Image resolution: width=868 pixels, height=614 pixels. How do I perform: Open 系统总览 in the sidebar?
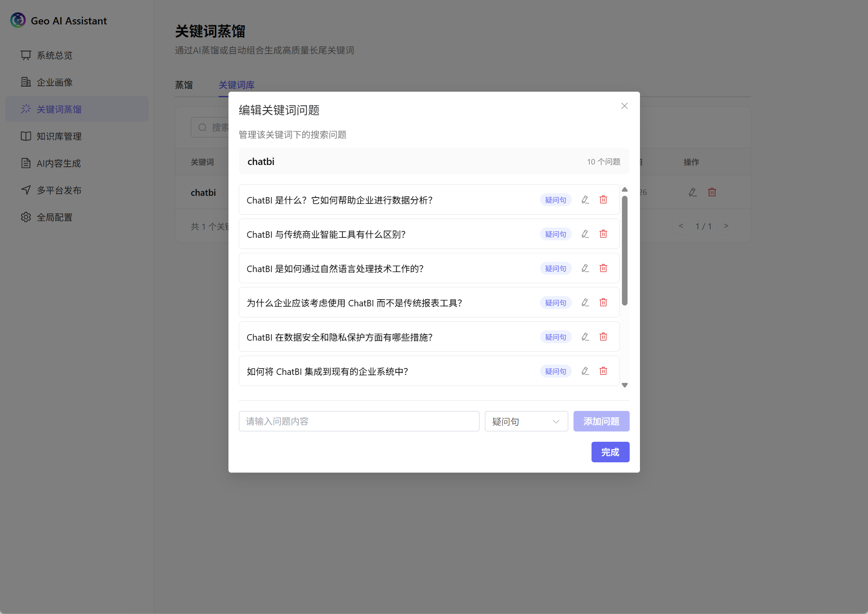[77, 55]
